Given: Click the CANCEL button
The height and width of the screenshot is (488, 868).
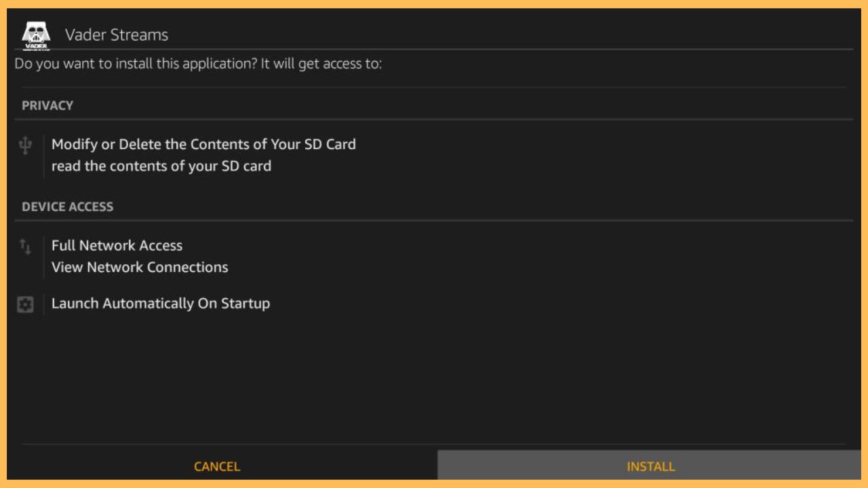Looking at the screenshot, I should tap(216, 466).
